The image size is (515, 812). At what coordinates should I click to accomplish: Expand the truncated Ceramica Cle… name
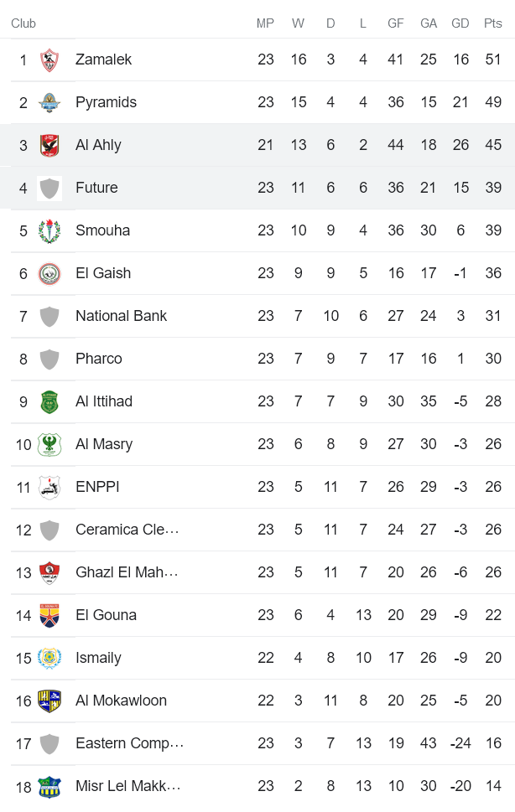[127, 530]
